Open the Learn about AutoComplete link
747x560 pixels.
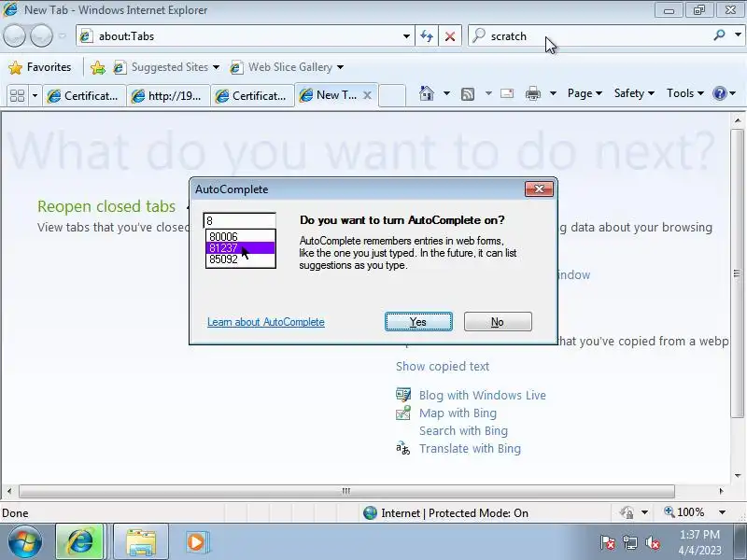click(266, 322)
